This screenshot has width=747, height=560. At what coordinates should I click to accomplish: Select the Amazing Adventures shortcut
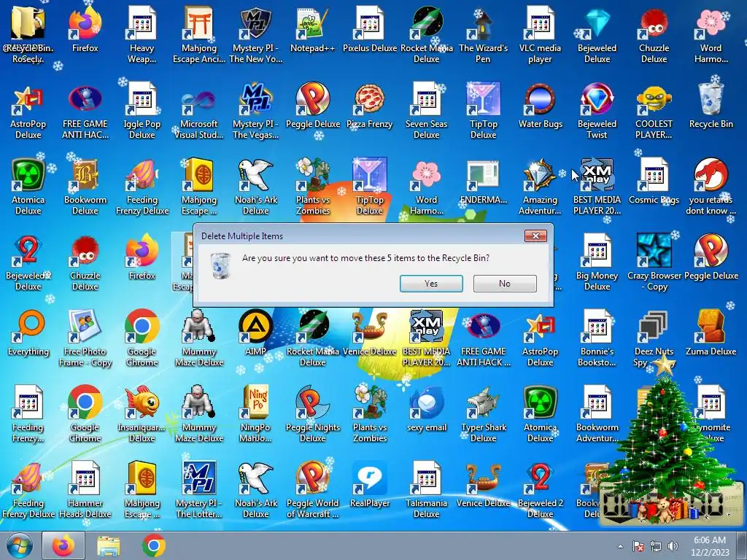(540, 186)
